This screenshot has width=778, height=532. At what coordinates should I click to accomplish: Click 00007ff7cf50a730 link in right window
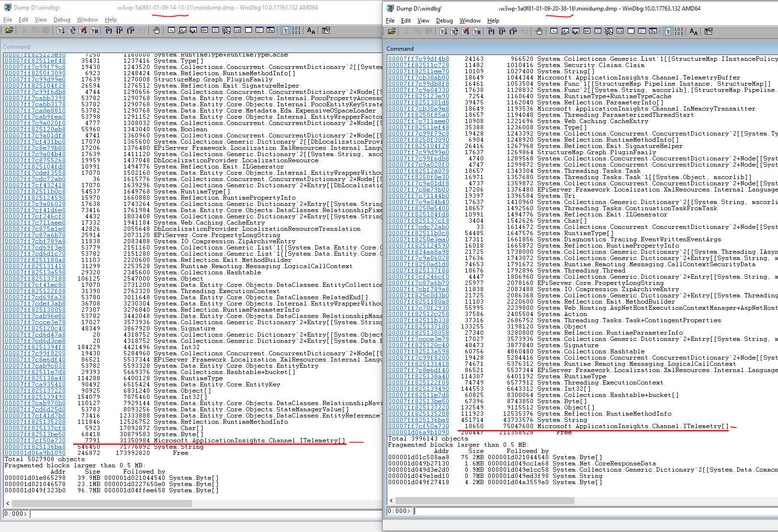pyautogui.click(x=418, y=426)
